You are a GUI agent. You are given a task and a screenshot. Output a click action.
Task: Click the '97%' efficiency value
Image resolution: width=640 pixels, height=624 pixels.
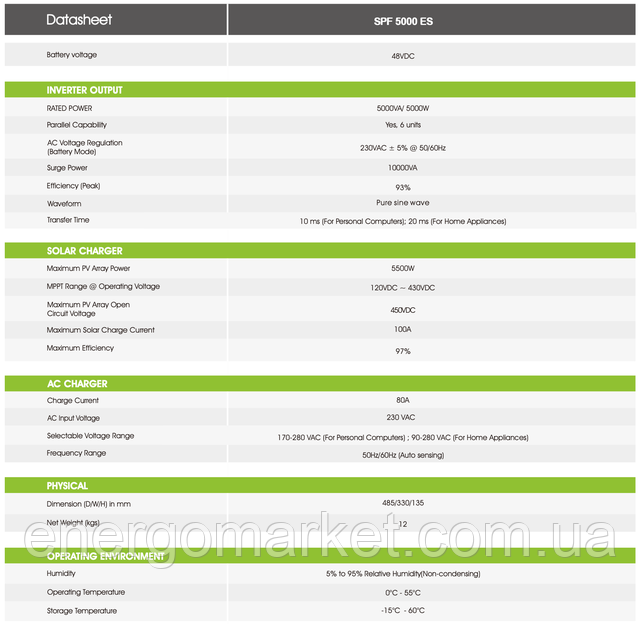(x=403, y=351)
